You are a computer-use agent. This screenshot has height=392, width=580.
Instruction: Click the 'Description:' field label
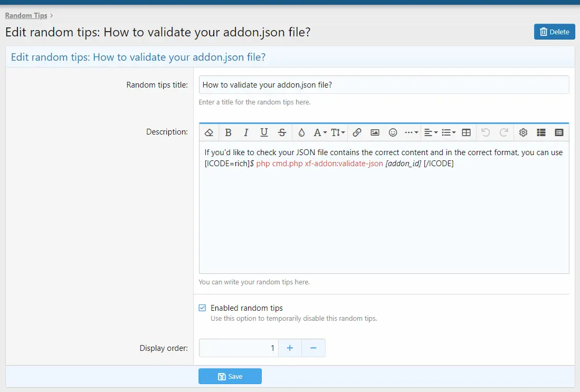[x=167, y=132]
